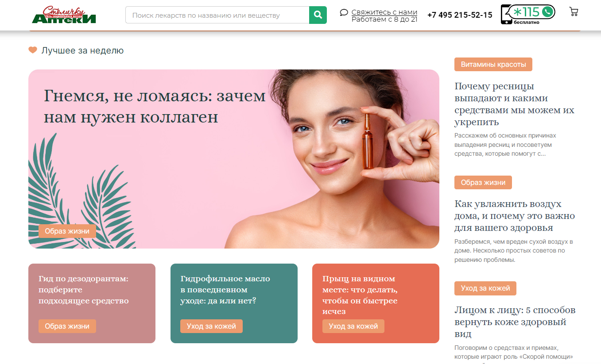Select the sidebar Уход за кожей tag
The image size is (601, 364).
click(485, 288)
